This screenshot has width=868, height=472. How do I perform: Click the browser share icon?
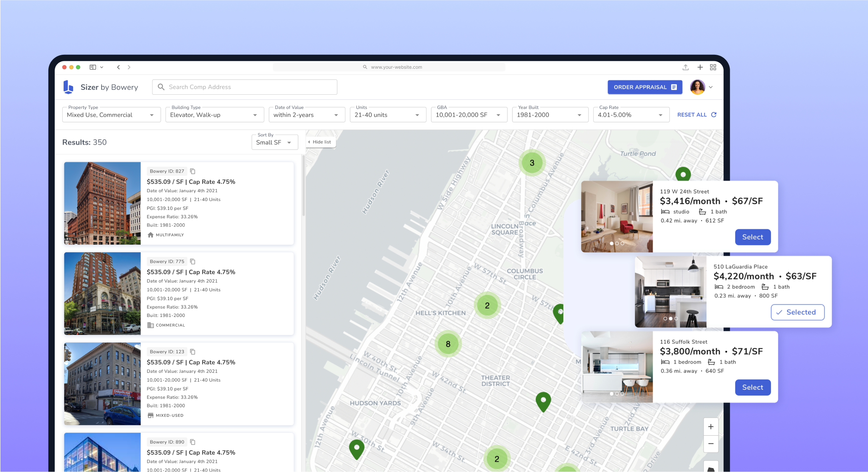pos(685,67)
